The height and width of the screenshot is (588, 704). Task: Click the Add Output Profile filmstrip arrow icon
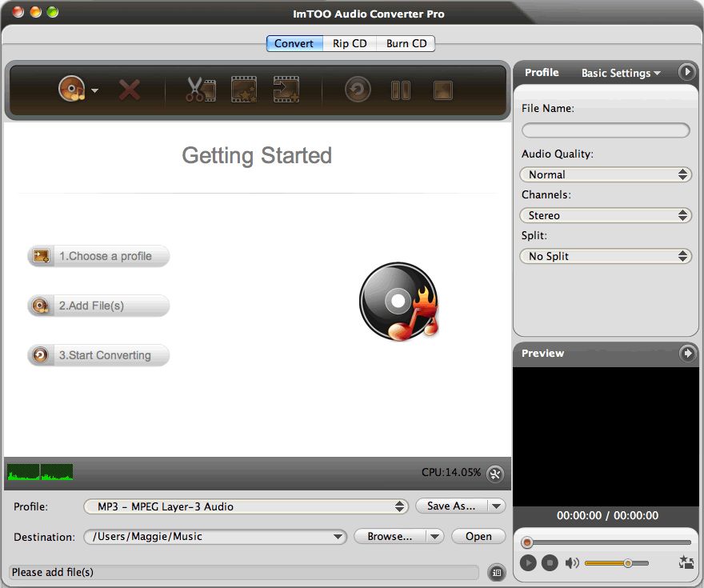286,90
